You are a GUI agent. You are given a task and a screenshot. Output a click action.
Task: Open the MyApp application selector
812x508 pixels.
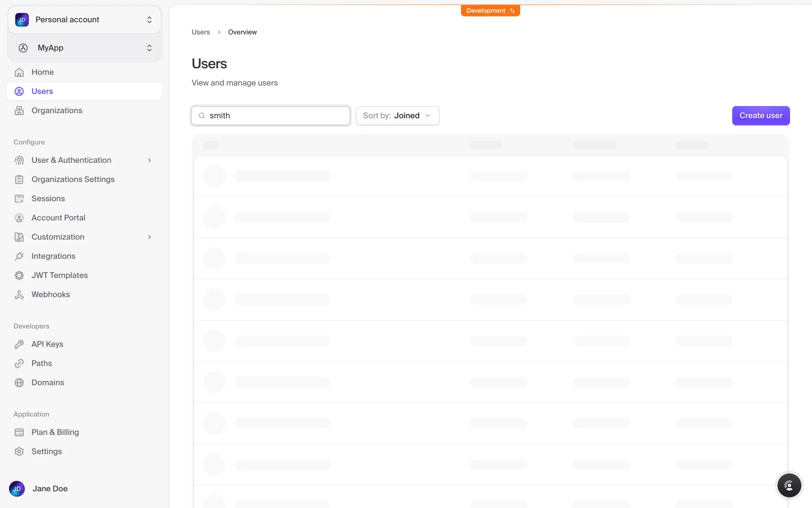coord(84,48)
